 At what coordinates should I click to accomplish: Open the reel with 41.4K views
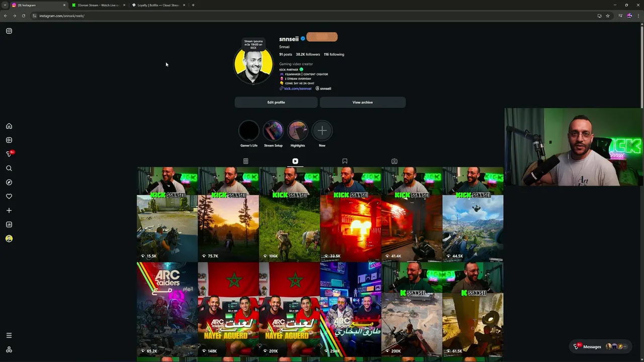412,214
